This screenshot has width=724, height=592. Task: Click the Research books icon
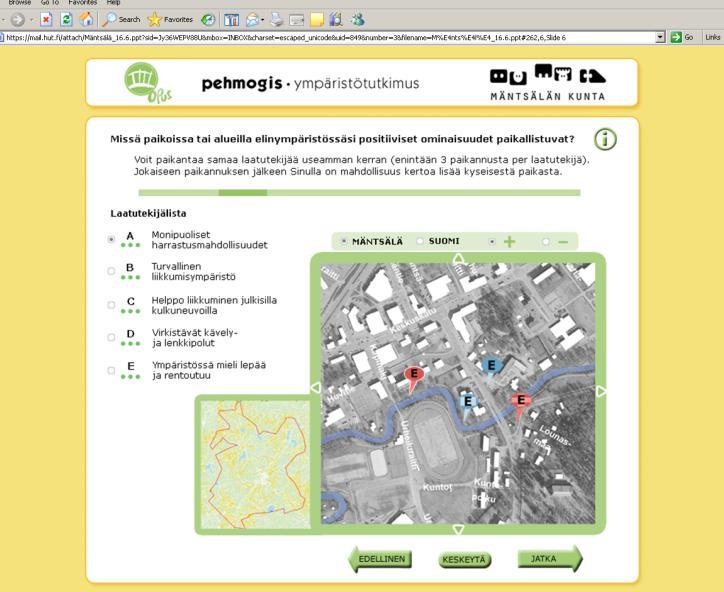336,19
